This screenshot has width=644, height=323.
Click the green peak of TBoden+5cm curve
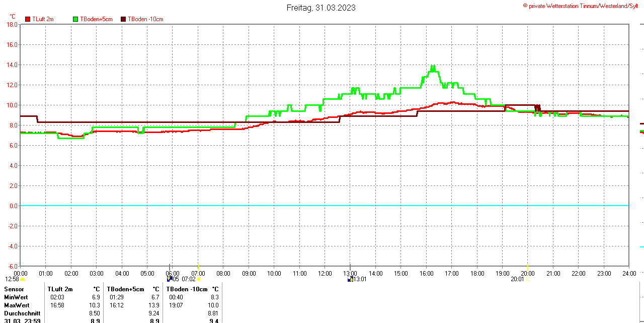pos(432,67)
